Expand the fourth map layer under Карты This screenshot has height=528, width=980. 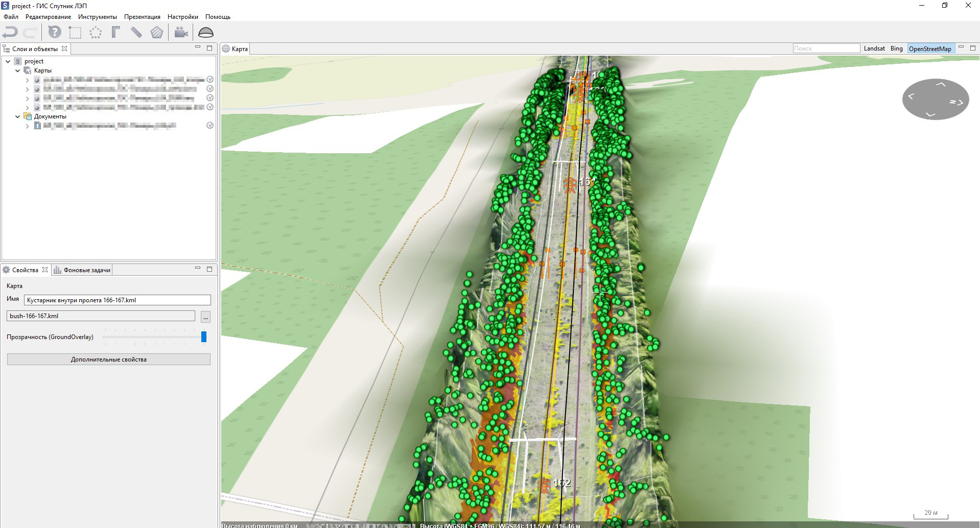pyautogui.click(x=28, y=107)
